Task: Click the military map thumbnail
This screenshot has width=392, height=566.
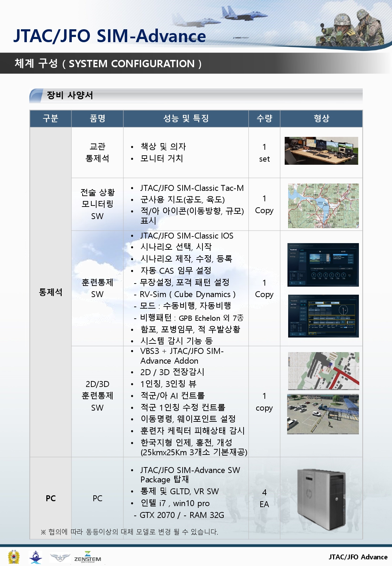Action: (x=323, y=206)
